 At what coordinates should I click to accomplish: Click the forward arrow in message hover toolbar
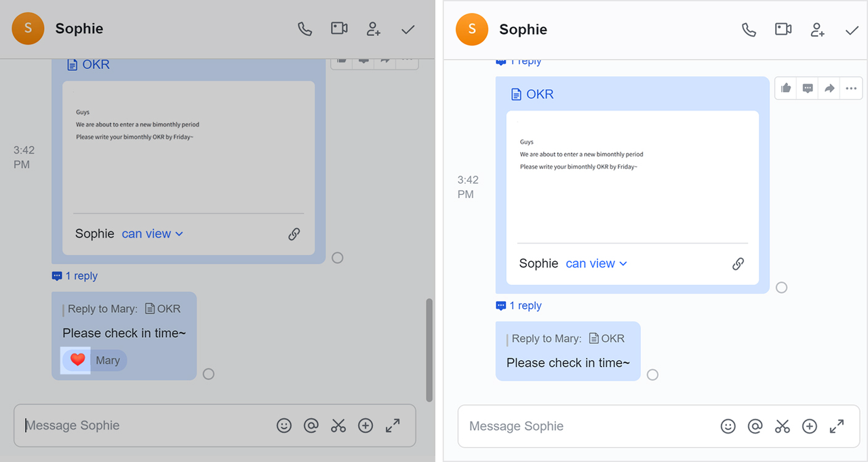coord(829,88)
